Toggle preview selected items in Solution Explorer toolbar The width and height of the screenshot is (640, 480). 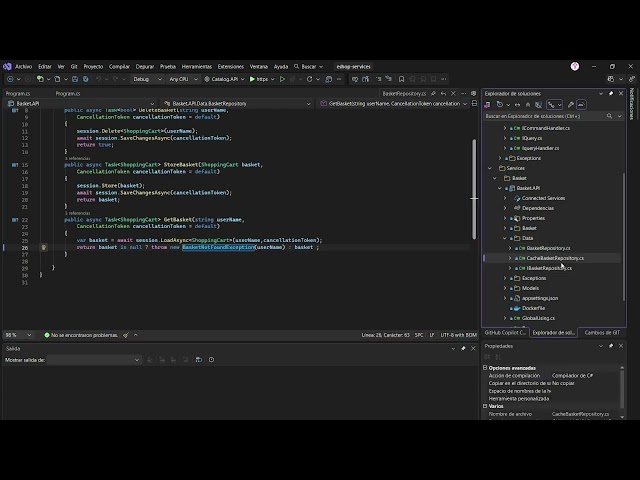[x=581, y=105]
